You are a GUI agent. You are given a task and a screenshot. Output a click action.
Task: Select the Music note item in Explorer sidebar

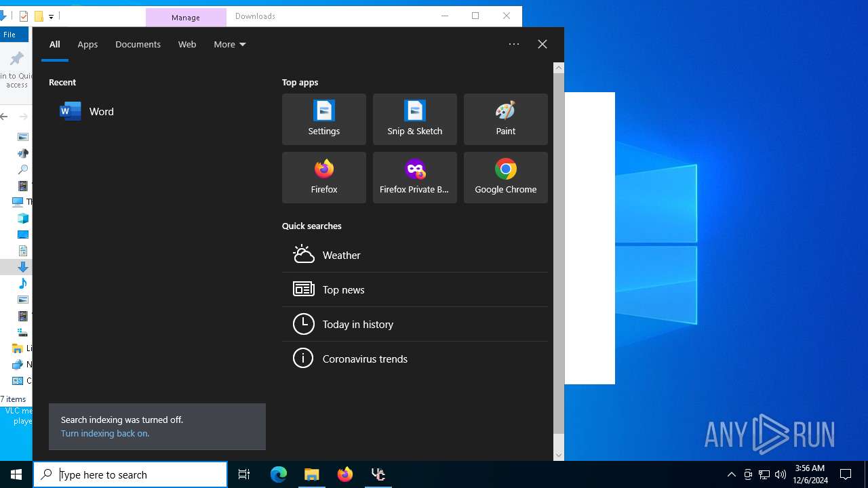click(x=22, y=283)
